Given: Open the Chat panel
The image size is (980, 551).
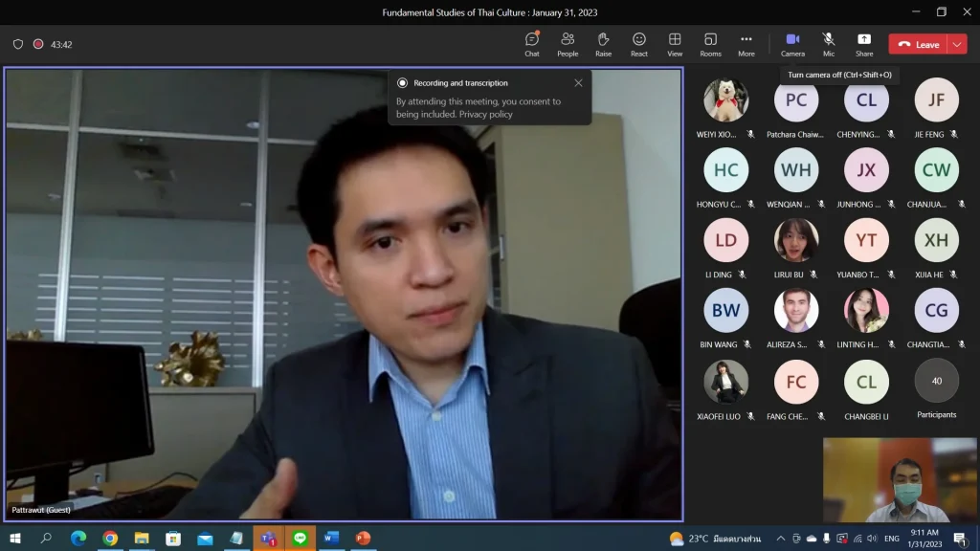Looking at the screenshot, I should pos(532,43).
